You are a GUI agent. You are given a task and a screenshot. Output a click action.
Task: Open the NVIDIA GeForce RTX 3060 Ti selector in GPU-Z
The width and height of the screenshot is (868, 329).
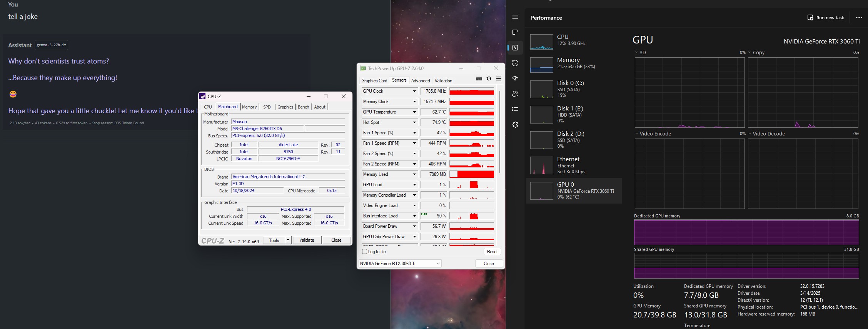click(x=400, y=264)
